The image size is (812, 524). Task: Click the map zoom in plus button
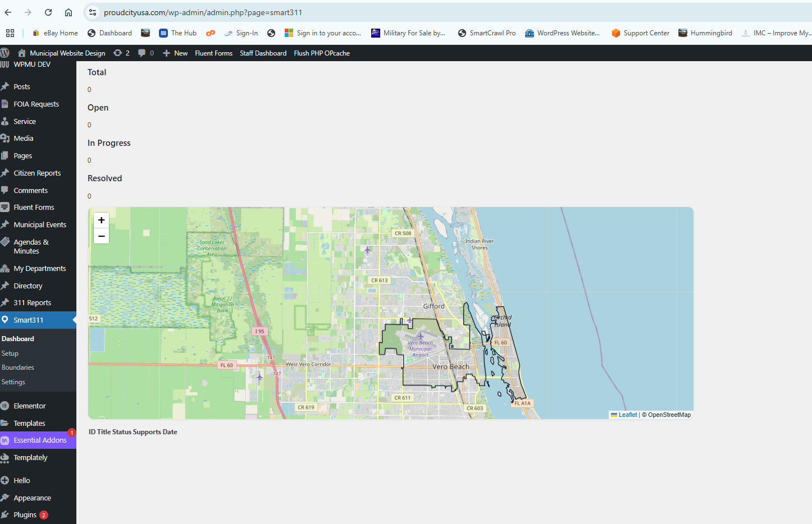101,220
